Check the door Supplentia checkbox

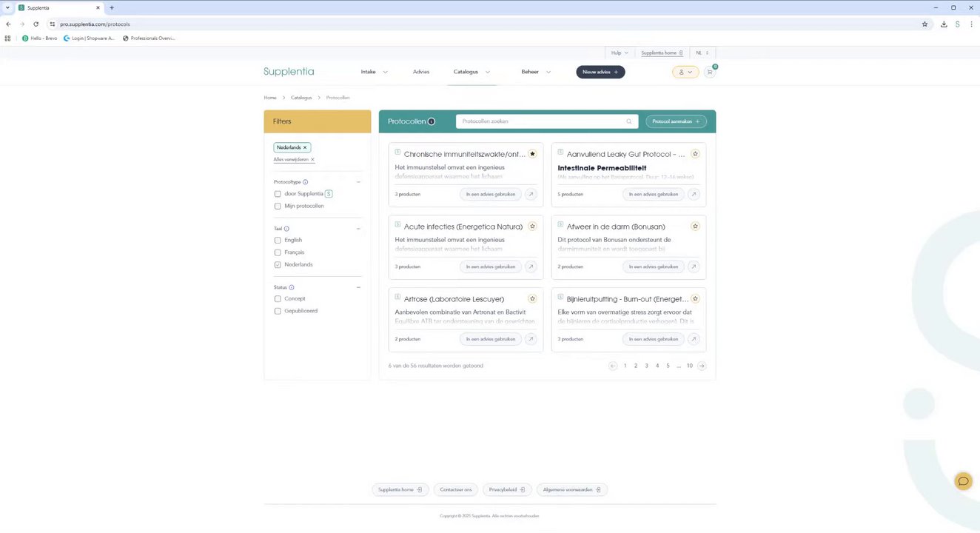coord(278,194)
